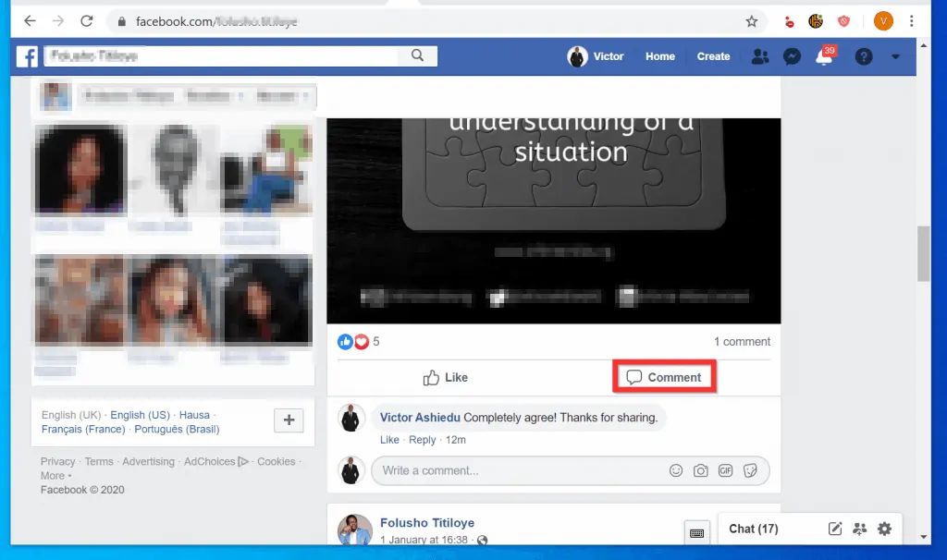The width and height of the screenshot is (947, 560).
Task: Open friend requests icon
Action: (x=759, y=56)
